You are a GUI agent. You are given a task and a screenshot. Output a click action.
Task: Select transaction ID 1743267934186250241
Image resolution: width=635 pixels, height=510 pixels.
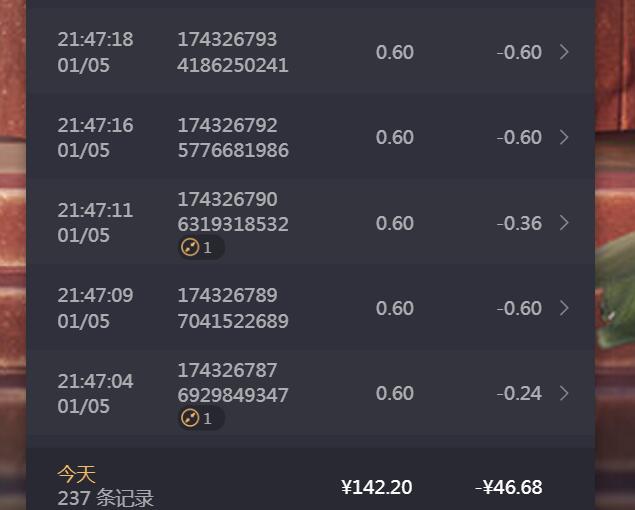233,52
